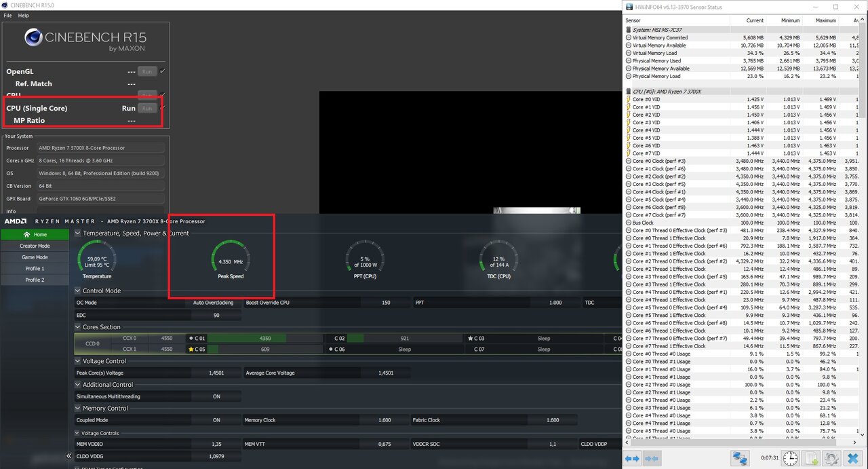The image size is (868, 469).
Task: Click the Temperature gauge in Ryzen Master
Action: coord(97,258)
